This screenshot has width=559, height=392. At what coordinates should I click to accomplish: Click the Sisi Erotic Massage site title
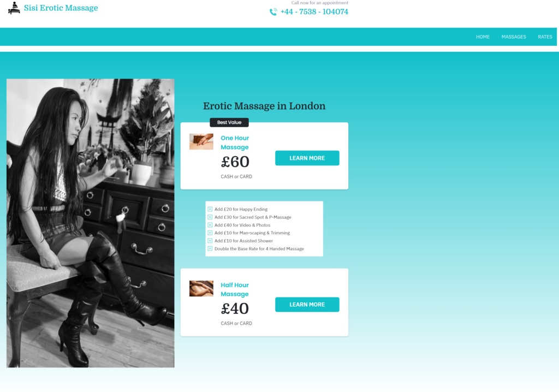(x=61, y=8)
